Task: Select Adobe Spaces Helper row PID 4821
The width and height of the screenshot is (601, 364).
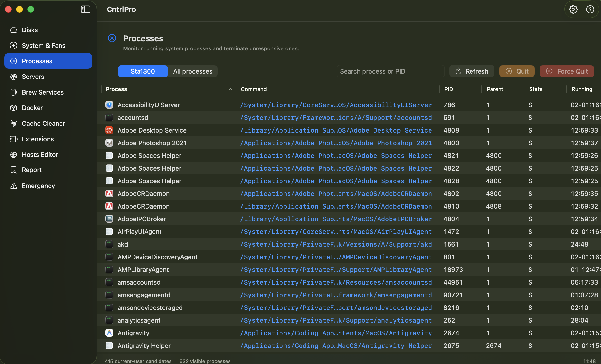Action: pyautogui.click(x=349, y=155)
